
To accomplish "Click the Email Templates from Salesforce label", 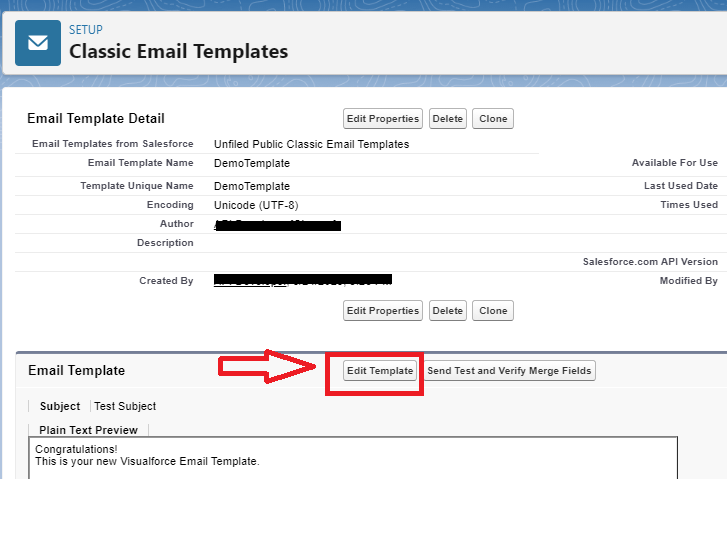I will click(x=113, y=144).
